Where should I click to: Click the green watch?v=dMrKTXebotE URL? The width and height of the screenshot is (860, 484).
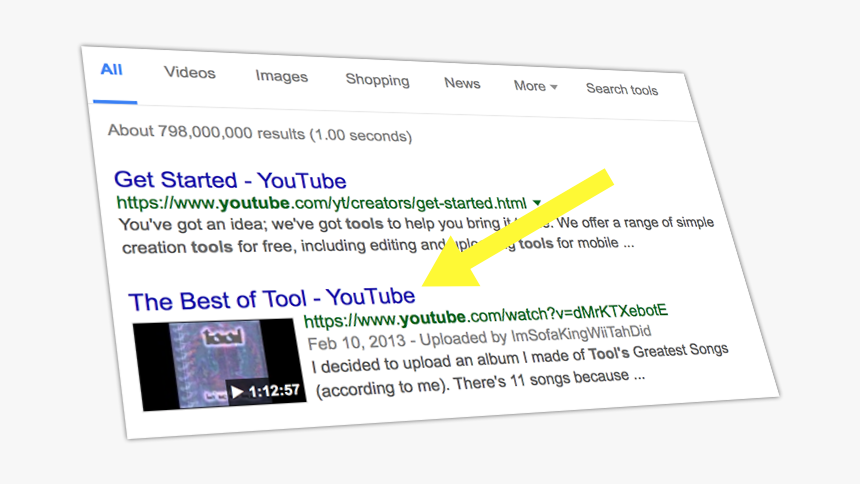coord(486,315)
